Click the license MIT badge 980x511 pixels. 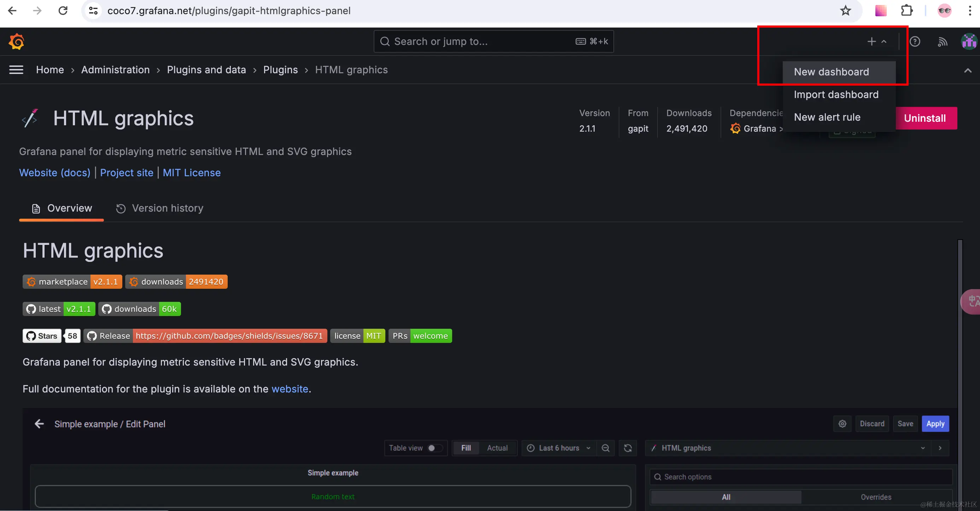(x=358, y=336)
